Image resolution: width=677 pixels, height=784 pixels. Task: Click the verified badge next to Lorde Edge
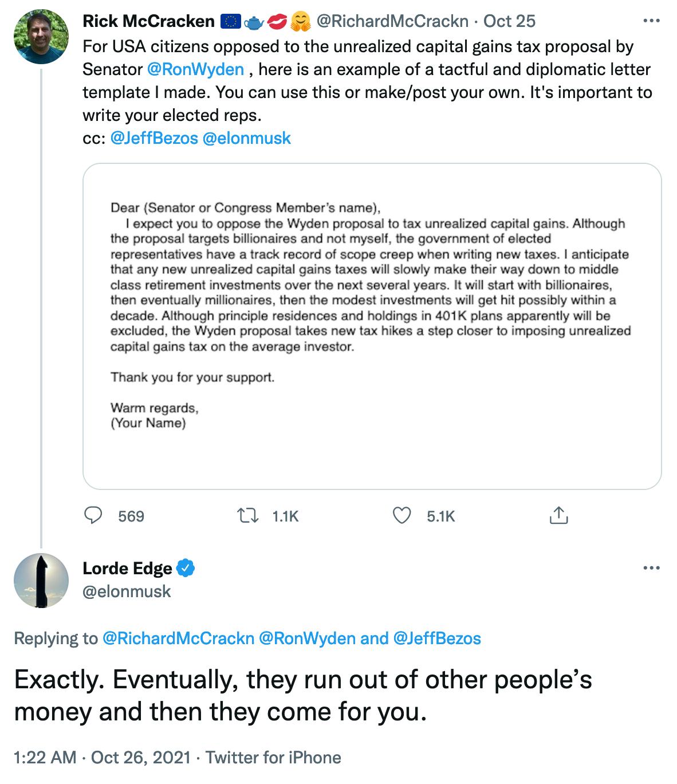[186, 568]
